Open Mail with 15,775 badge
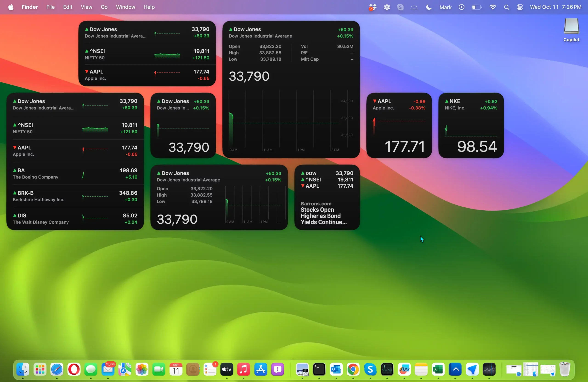This screenshot has width=588, height=382. (108, 369)
